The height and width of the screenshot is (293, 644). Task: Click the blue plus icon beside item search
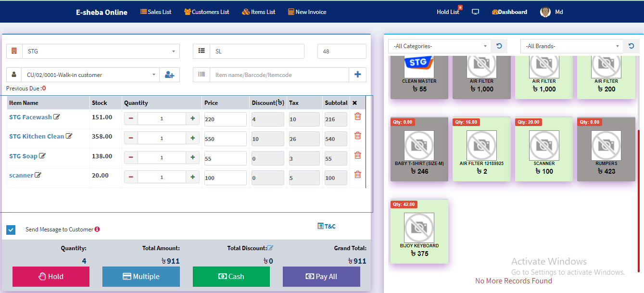pyautogui.click(x=357, y=75)
